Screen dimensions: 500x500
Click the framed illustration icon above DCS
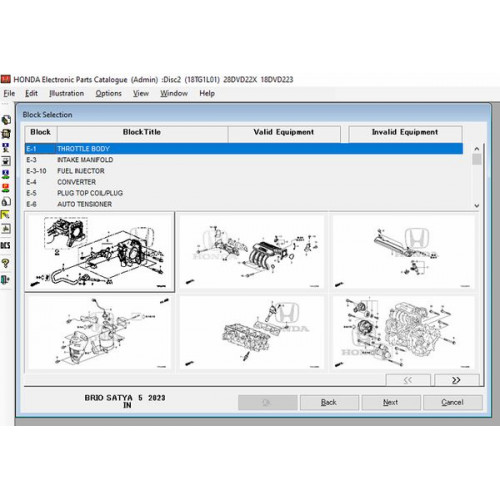click(6, 229)
